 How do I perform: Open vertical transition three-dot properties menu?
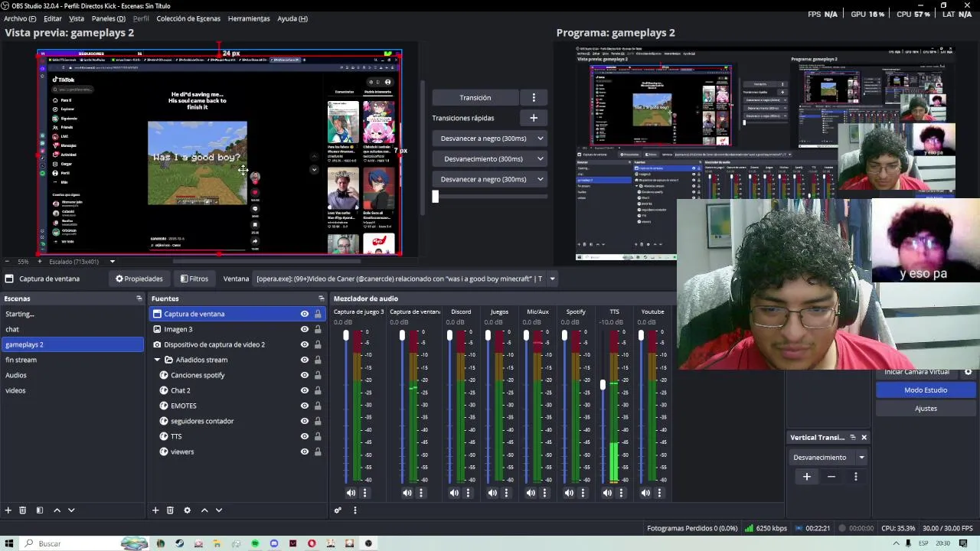click(856, 477)
